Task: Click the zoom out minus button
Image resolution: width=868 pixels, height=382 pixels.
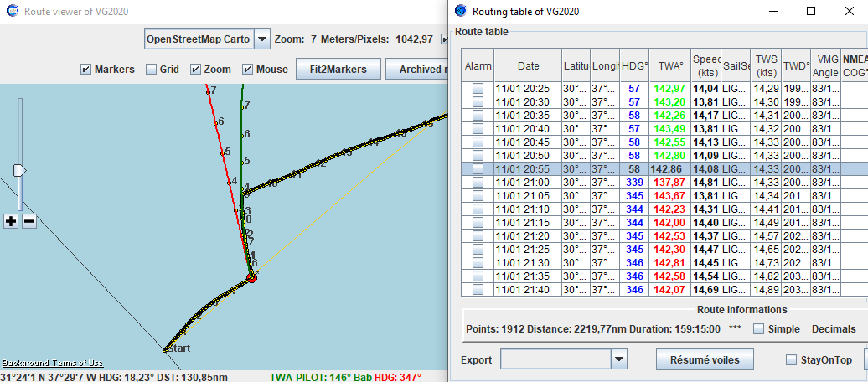Action: (x=28, y=221)
